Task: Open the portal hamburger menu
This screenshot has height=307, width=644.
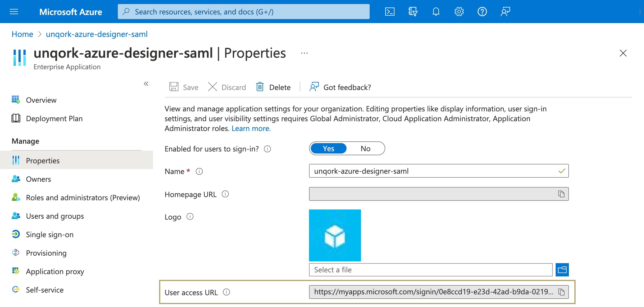Action: tap(14, 12)
